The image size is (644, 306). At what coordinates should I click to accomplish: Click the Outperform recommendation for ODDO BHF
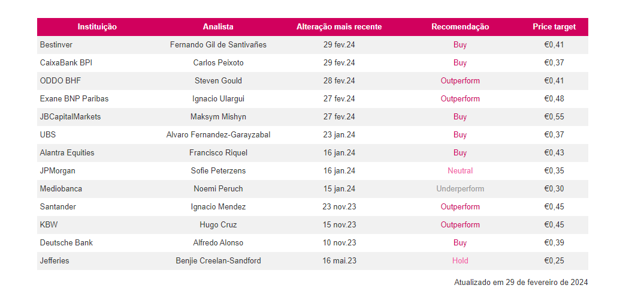[x=460, y=81]
